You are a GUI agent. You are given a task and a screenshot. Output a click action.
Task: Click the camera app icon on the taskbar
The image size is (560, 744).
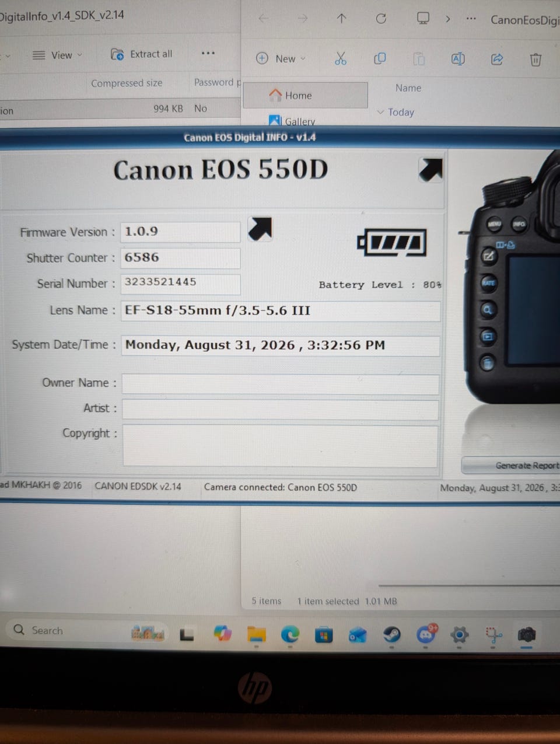click(527, 634)
